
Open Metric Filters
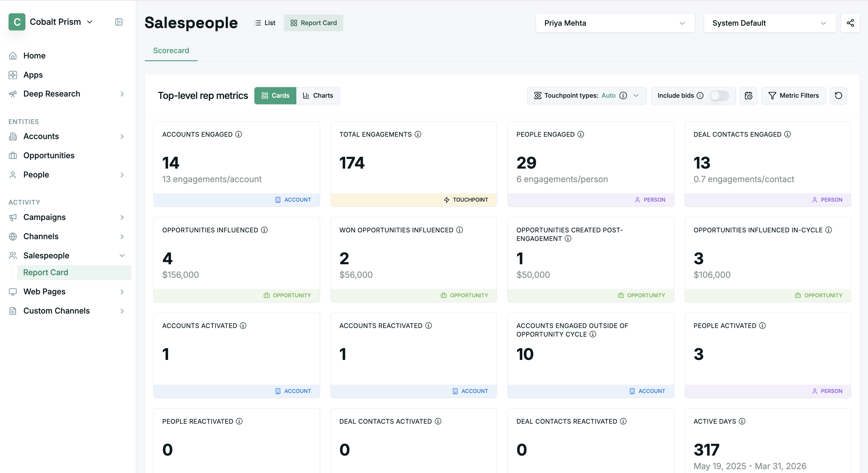pyautogui.click(x=793, y=96)
